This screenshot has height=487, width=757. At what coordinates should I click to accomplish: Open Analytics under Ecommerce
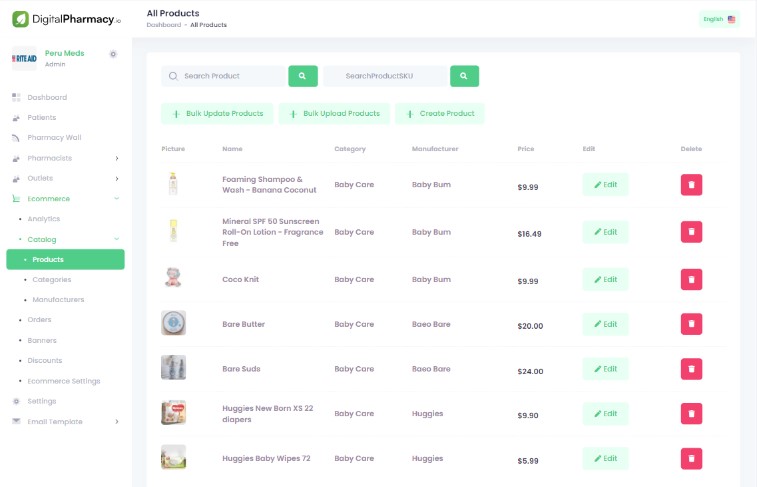point(43,219)
